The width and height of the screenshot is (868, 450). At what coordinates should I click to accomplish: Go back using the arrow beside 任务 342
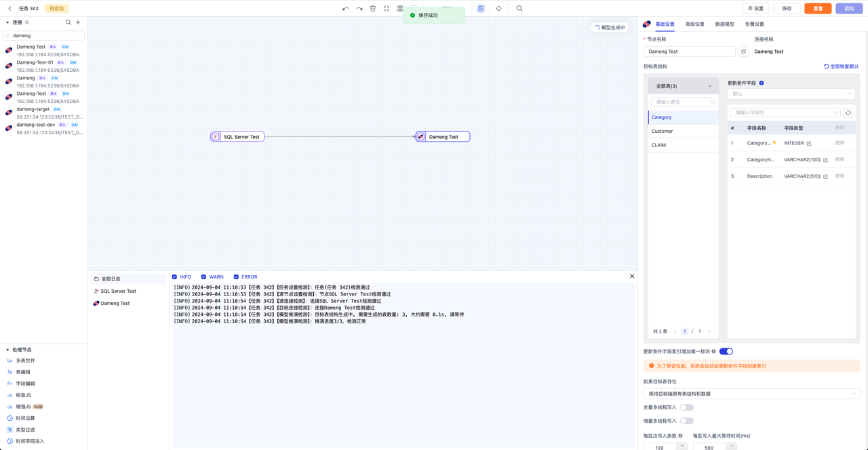point(9,9)
